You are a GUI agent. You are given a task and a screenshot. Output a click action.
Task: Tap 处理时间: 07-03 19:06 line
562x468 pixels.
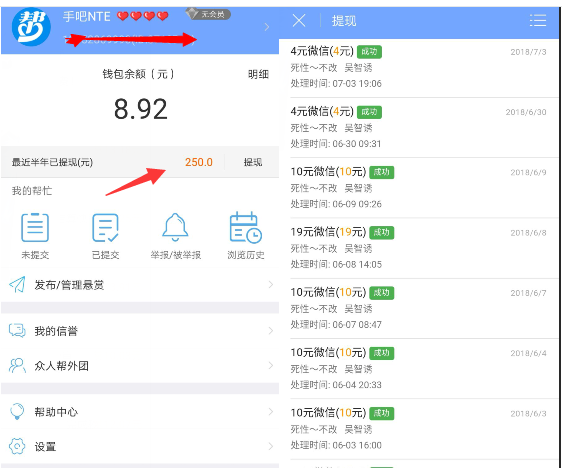(336, 83)
